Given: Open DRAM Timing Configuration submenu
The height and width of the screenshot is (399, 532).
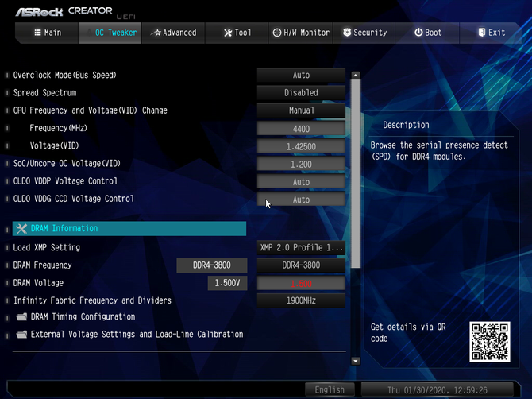Looking at the screenshot, I should coord(83,317).
